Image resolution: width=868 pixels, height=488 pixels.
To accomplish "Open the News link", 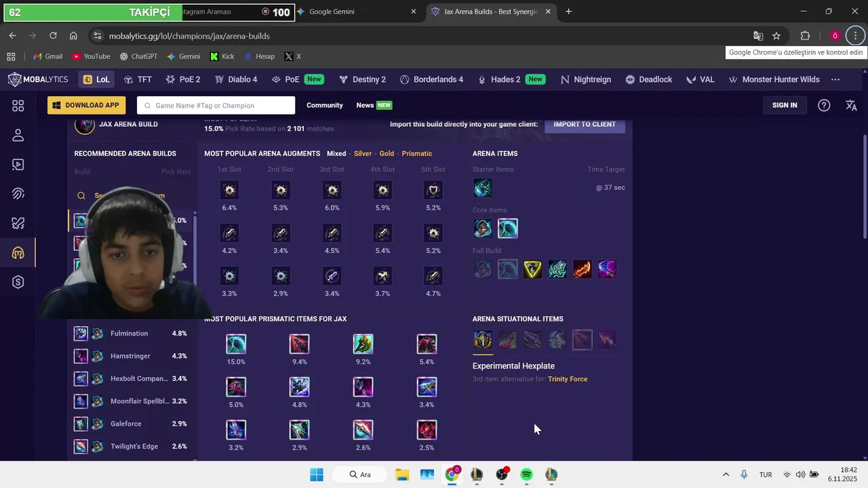I will (x=365, y=105).
